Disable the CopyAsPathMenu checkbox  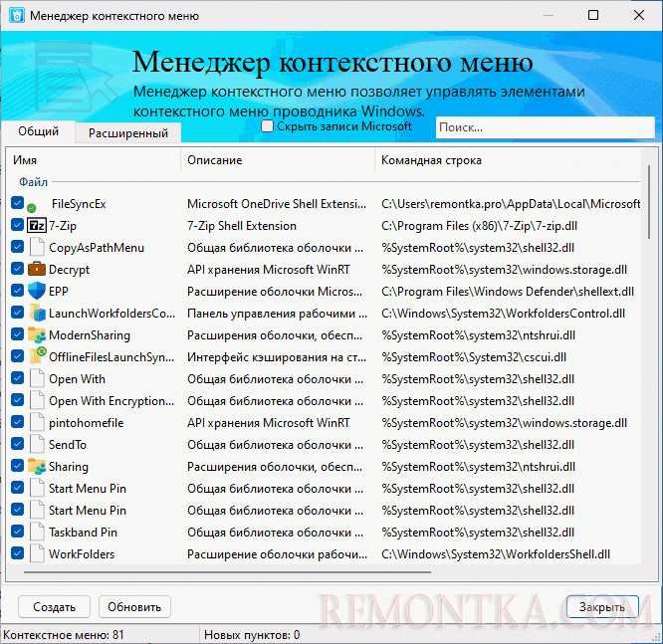(17, 247)
